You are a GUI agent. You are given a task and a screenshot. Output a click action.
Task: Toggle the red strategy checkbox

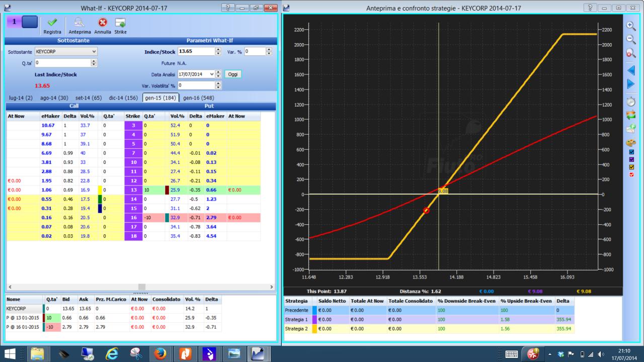click(631, 174)
